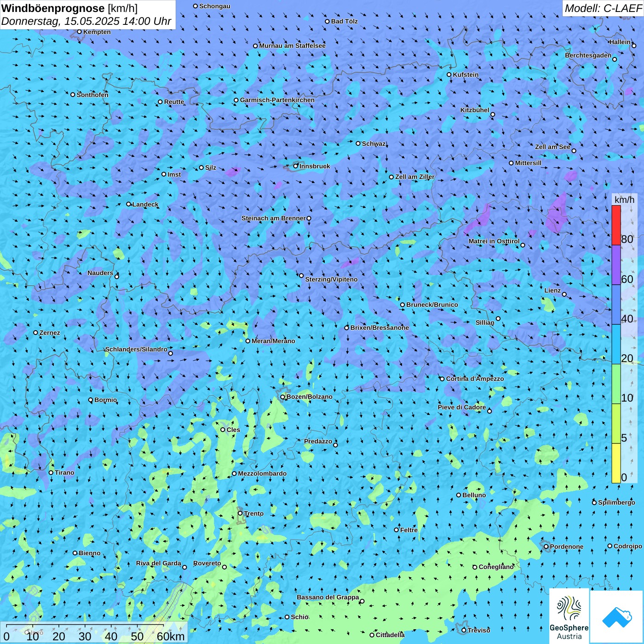Click the 'Modell: C-LAEF' label
This screenshot has height=644, width=644.
tap(603, 8)
